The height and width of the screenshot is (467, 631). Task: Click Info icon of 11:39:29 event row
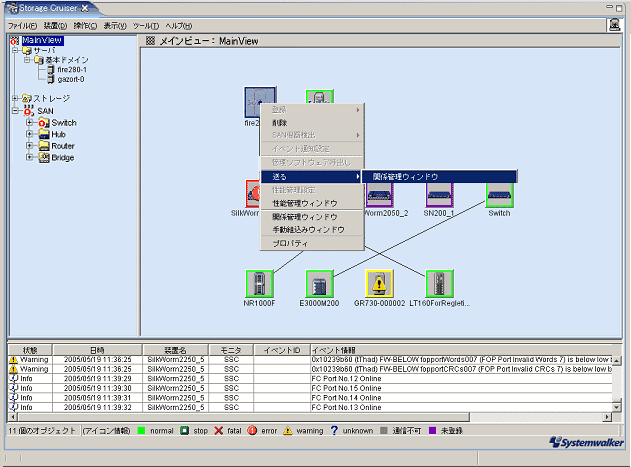tap(14, 378)
